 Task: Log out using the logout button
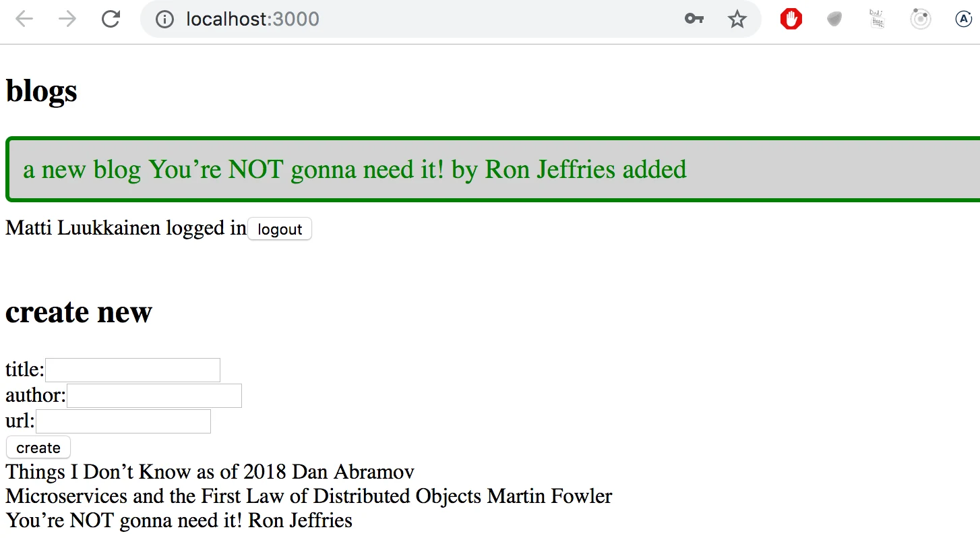(280, 229)
